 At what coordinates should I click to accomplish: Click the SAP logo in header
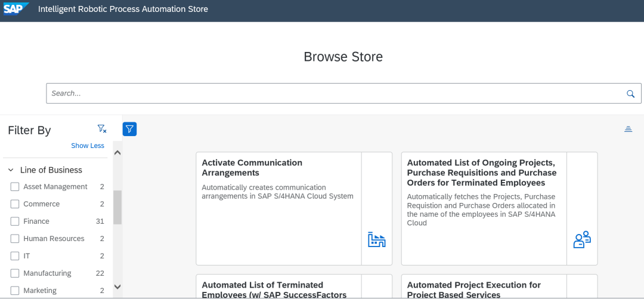click(x=16, y=8)
